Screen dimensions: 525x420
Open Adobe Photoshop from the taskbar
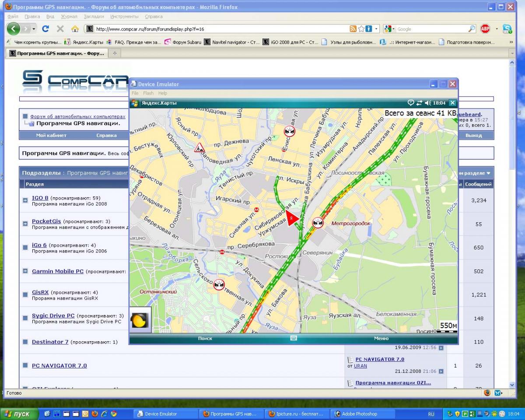(359, 413)
